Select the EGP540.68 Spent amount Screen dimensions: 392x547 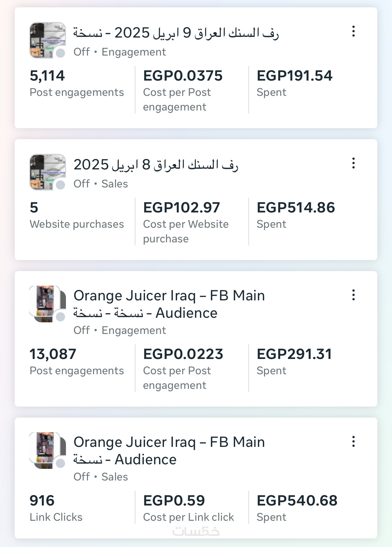point(297,501)
